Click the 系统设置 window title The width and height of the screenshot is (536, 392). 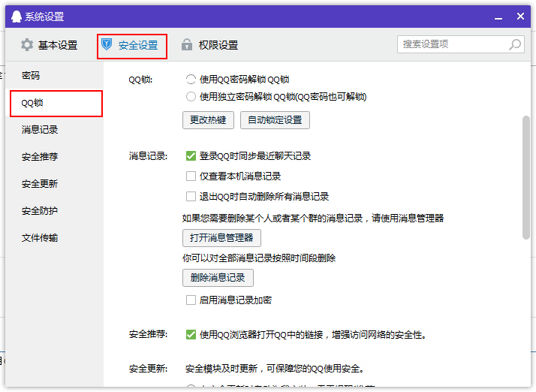(x=44, y=17)
